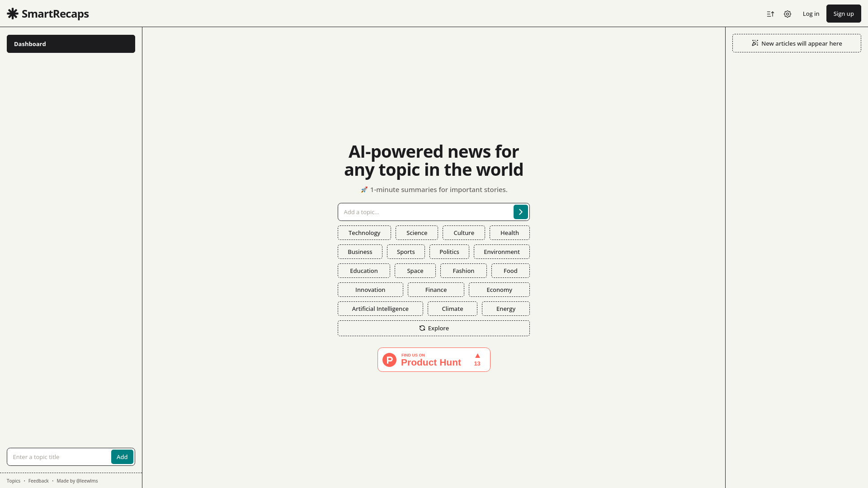Click the Explore refresh/cycle icon

(x=421, y=328)
